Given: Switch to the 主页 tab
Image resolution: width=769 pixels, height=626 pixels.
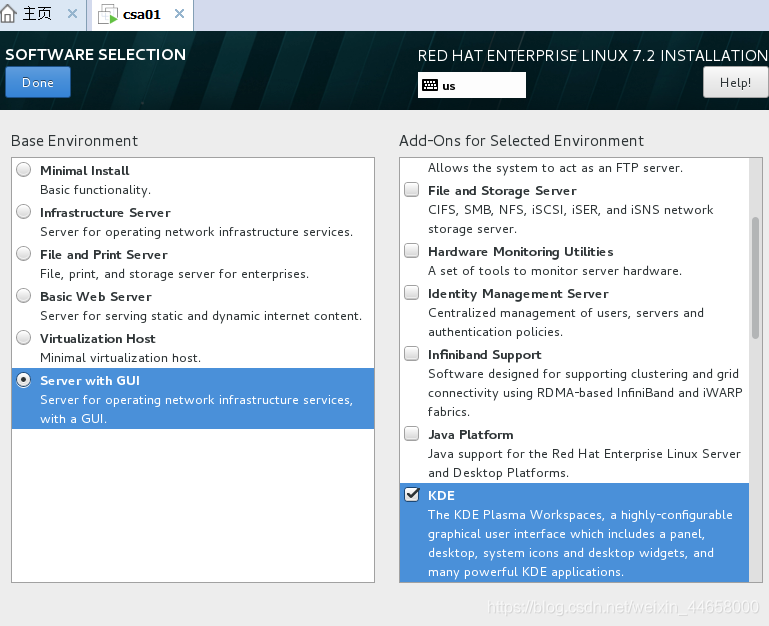Looking at the screenshot, I should 37,14.
